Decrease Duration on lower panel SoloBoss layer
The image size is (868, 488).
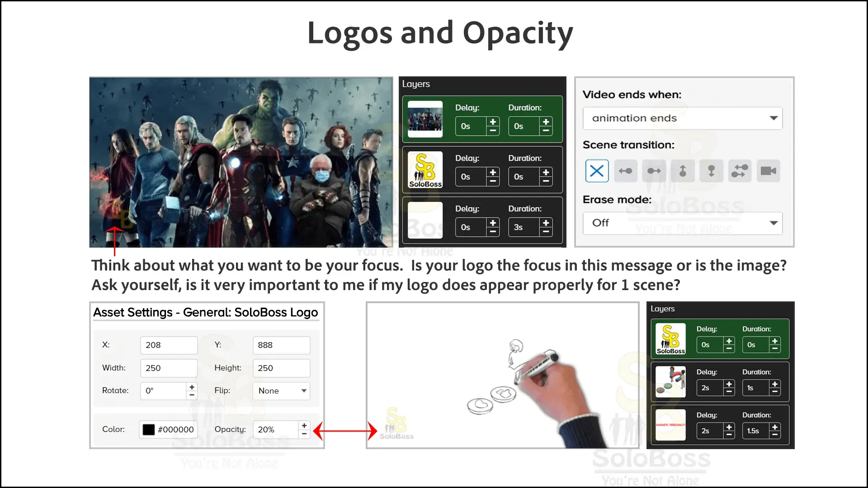[775, 349]
